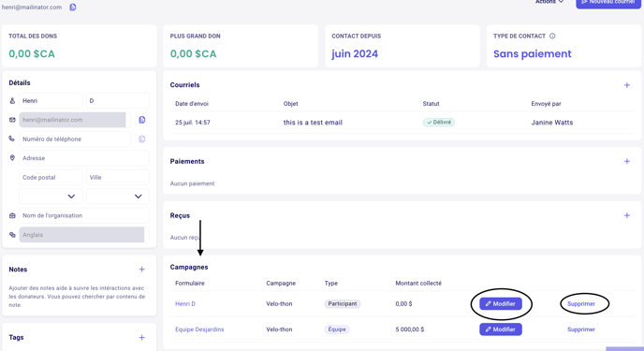Copy email icon next to email field
This screenshot has height=351, width=644.
pyautogui.click(x=142, y=120)
